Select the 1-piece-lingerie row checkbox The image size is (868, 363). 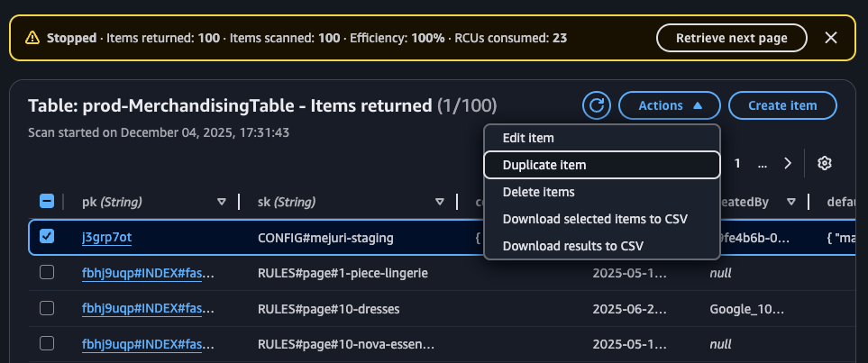click(x=47, y=273)
